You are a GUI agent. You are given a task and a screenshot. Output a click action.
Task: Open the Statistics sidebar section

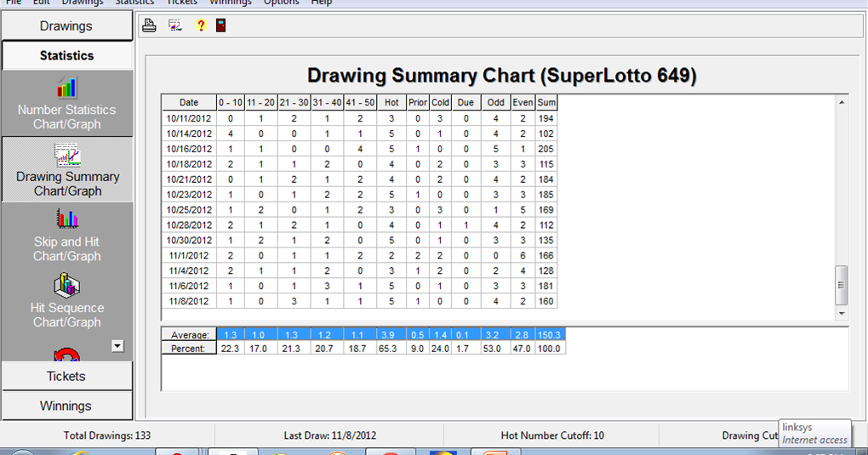coord(66,55)
